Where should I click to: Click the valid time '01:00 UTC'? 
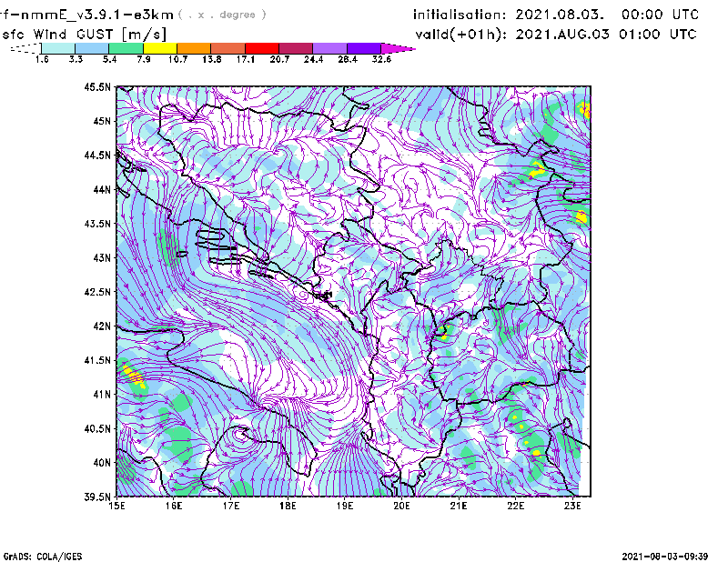(x=658, y=35)
